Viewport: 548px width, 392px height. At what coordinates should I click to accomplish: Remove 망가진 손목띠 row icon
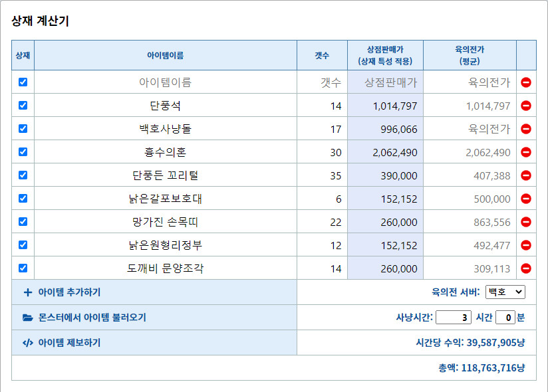tap(526, 221)
